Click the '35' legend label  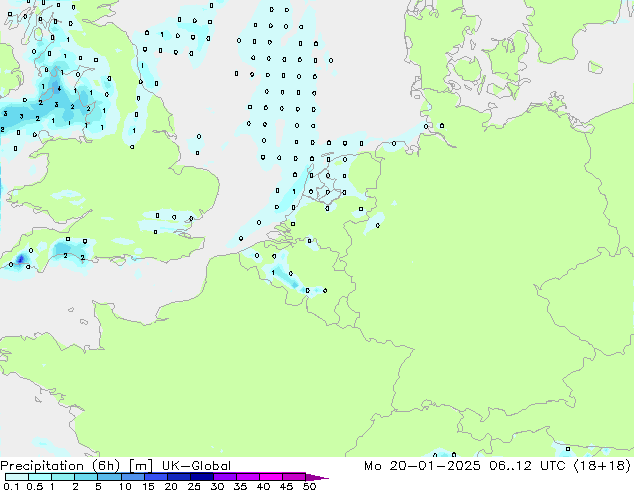point(240,486)
